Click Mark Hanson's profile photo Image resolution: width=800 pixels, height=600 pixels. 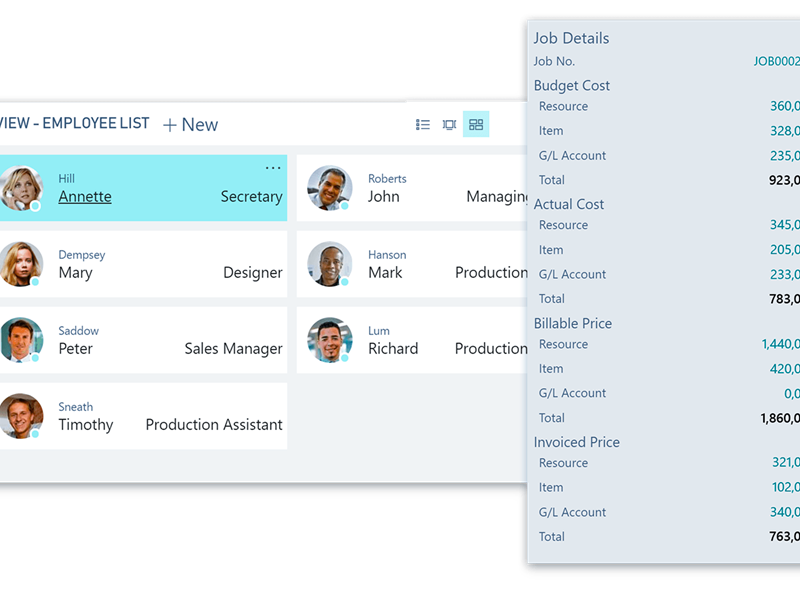[x=329, y=264]
